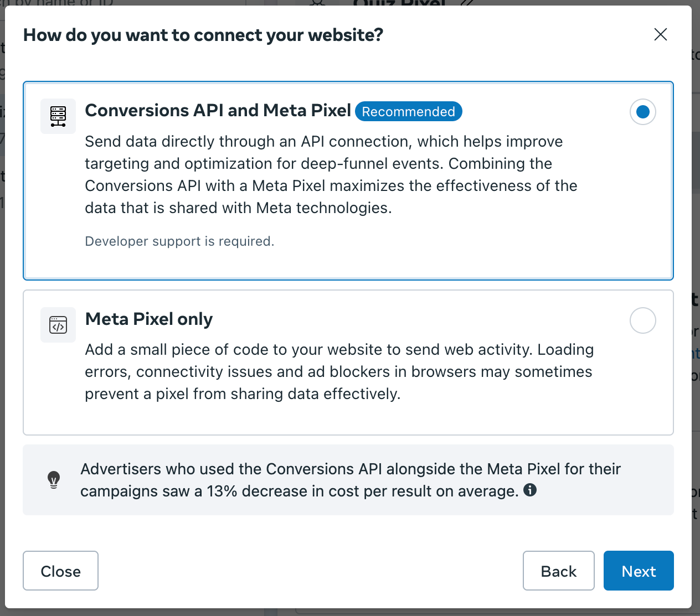
Task: Click the Recommended badge
Action: 409,111
